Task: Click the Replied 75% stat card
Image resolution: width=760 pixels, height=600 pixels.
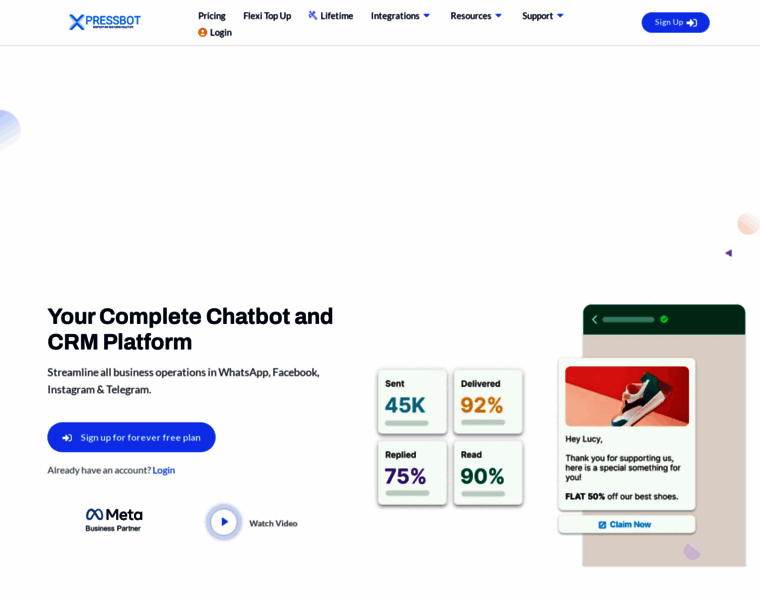Action: (412, 473)
